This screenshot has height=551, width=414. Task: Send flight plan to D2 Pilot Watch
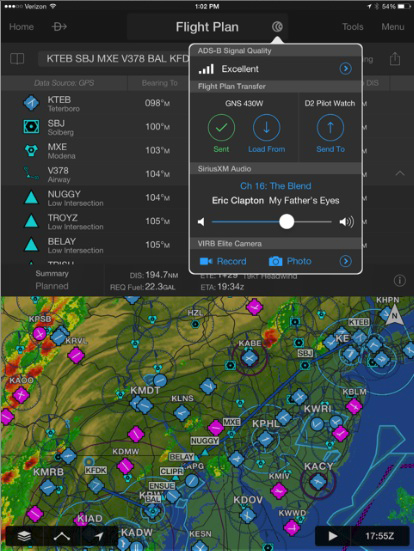[x=330, y=134]
